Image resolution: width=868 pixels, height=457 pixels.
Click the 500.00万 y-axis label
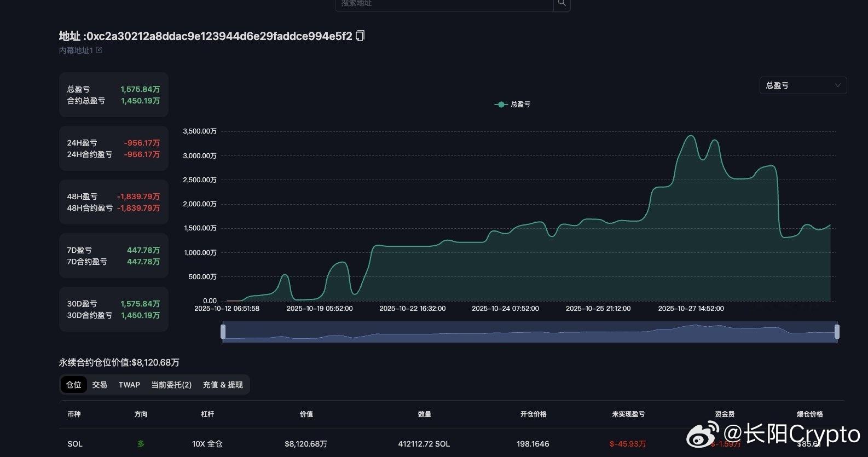pos(202,276)
